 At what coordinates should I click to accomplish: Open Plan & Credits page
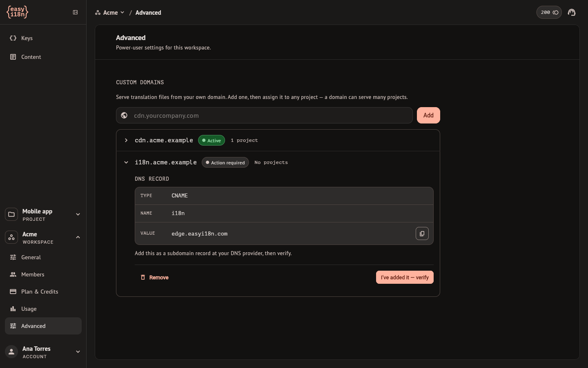(43, 292)
